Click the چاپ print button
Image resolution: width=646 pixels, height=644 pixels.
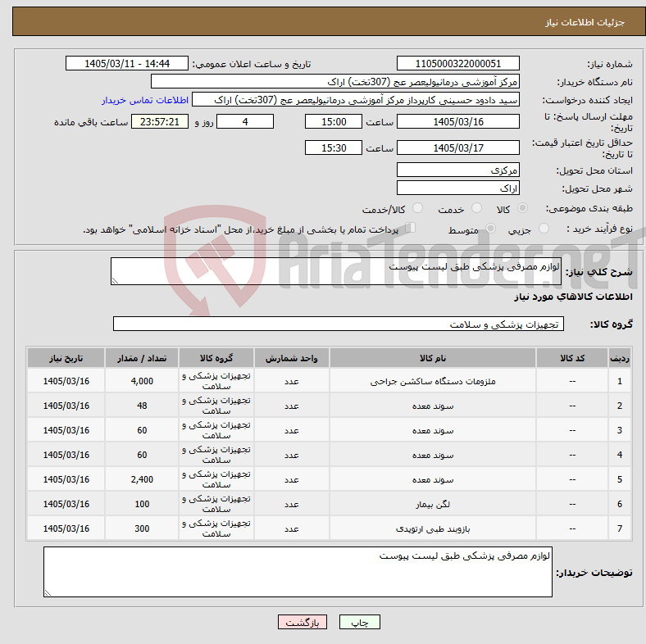click(360, 622)
